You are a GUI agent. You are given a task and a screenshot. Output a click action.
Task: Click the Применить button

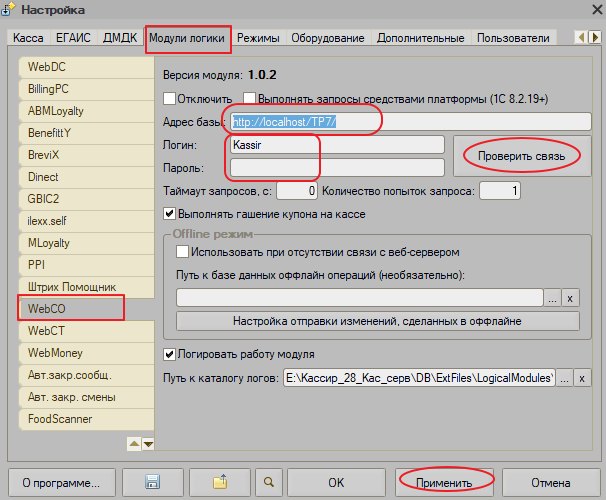444,482
